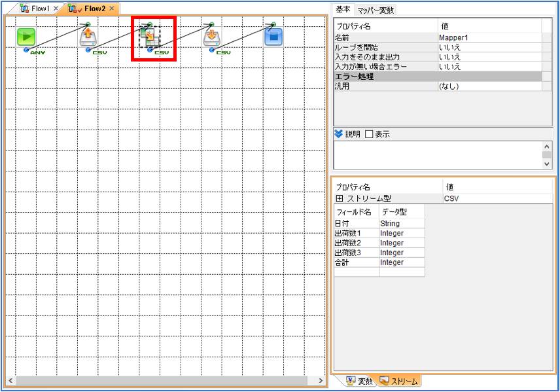The height and width of the screenshot is (392, 560).
Task: Close the Flow1 tab
Action: (x=56, y=9)
